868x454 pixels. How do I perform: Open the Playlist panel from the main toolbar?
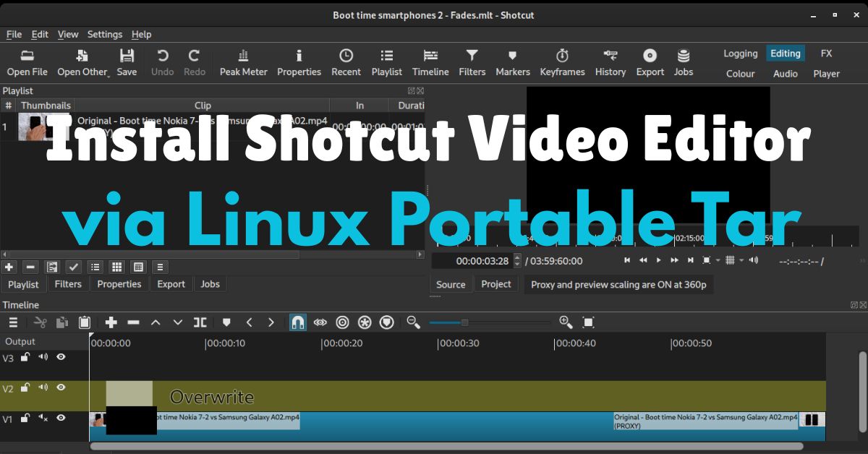click(387, 63)
